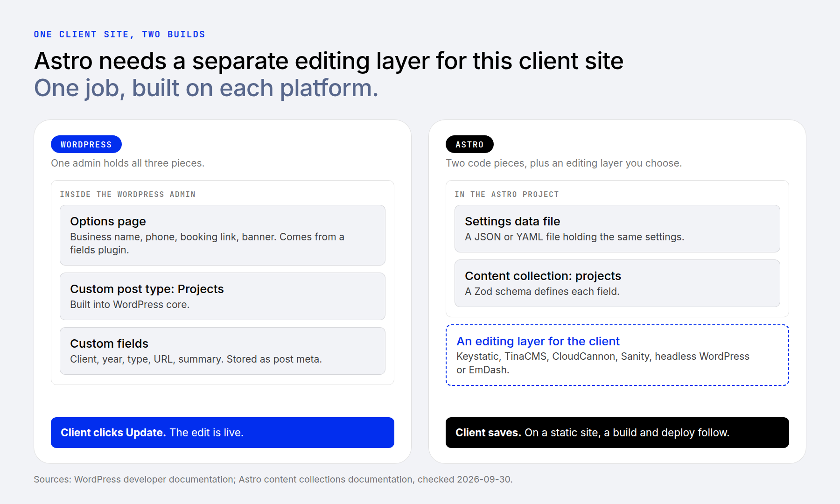Select the Custom post type: Projects card

[x=223, y=296]
